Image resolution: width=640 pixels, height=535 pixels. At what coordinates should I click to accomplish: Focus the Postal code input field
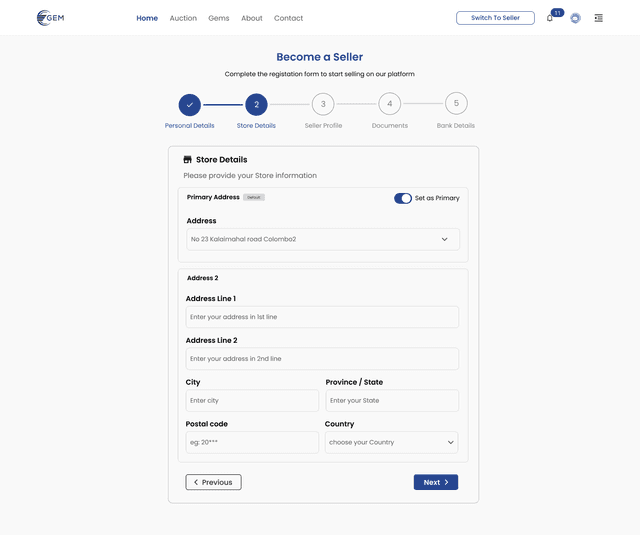point(252,442)
